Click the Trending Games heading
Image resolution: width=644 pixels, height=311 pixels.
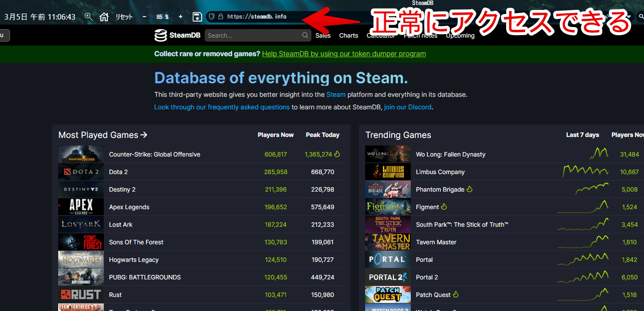coord(398,135)
